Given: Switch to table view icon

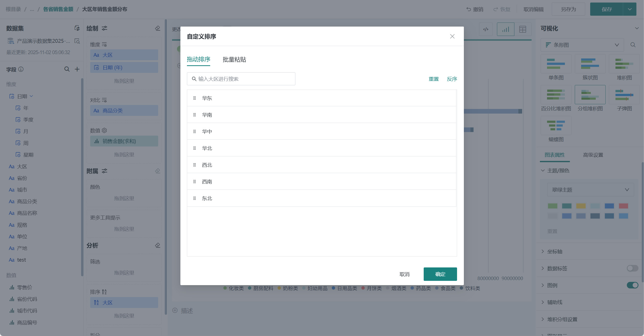Looking at the screenshot, I should point(522,29).
